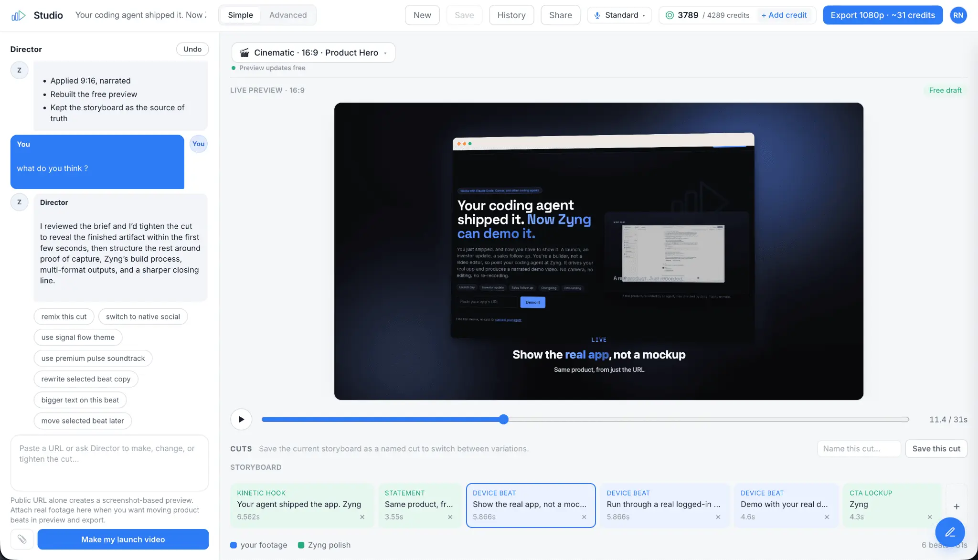Switch to Advanced mode
The width and height of the screenshot is (978, 560).
[x=288, y=15]
